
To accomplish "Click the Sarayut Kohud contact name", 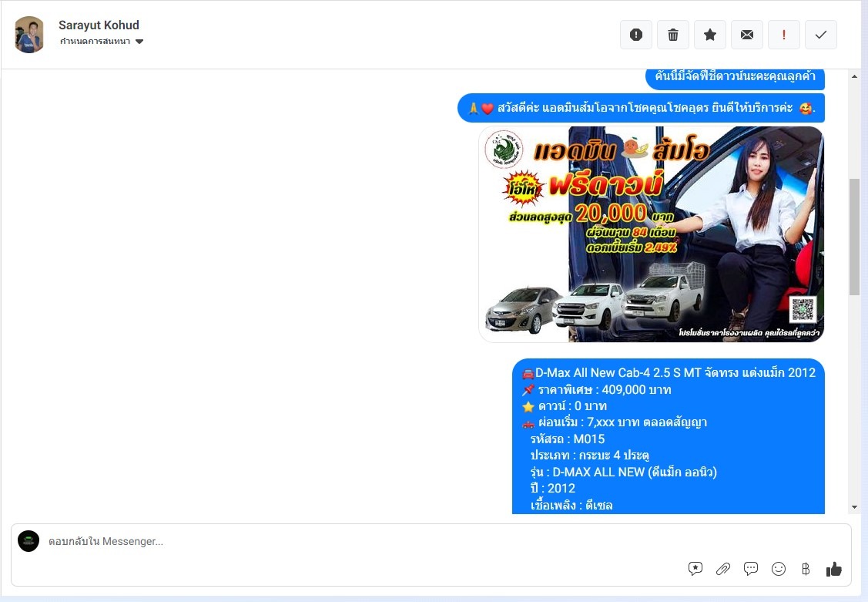I will [99, 25].
